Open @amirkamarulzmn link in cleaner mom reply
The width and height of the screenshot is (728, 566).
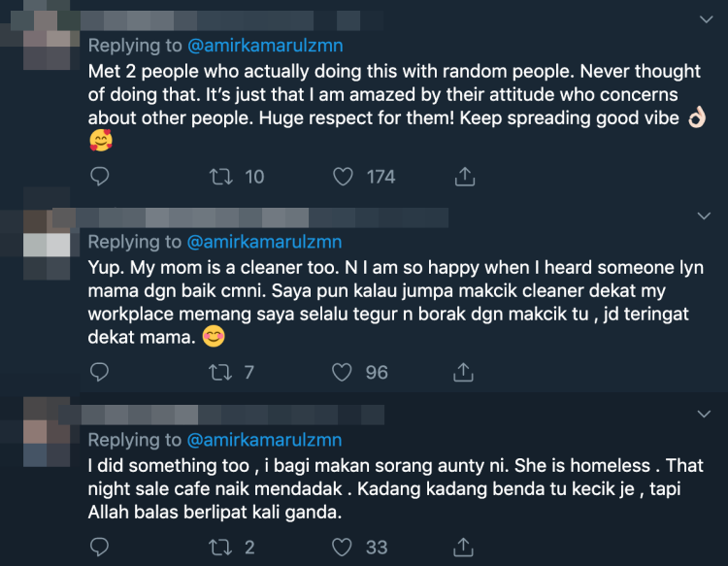264,242
